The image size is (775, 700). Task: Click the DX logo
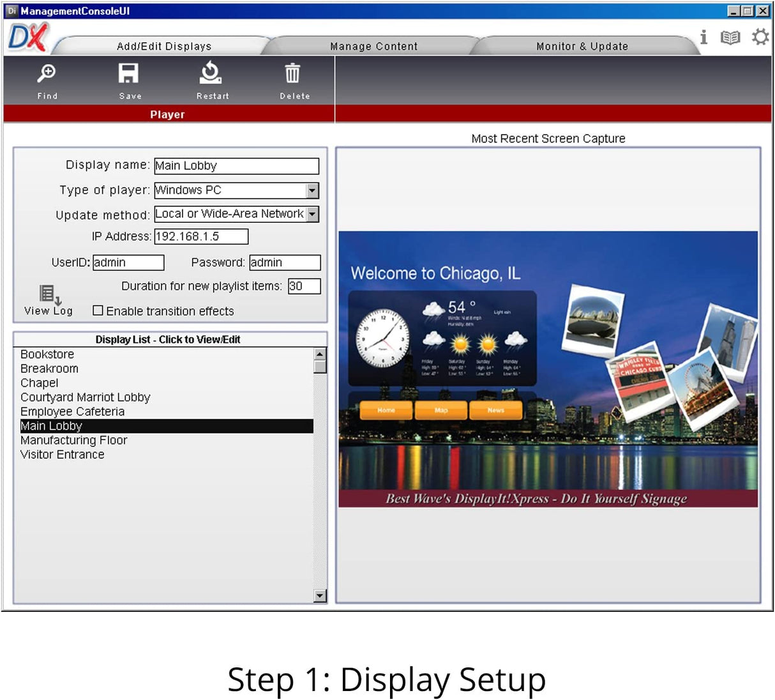27,36
